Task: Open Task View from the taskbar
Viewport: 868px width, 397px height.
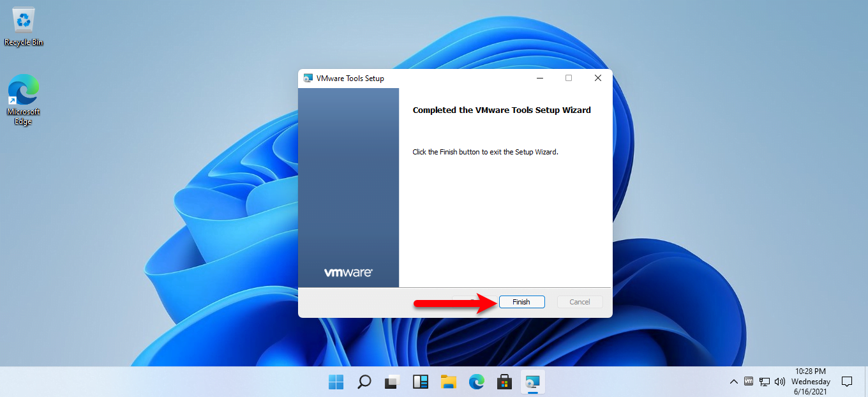Action: tap(392, 382)
